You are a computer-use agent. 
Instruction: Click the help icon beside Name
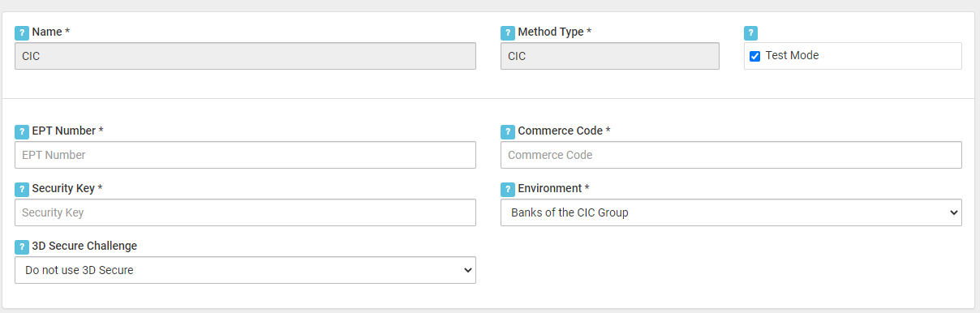point(22,33)
